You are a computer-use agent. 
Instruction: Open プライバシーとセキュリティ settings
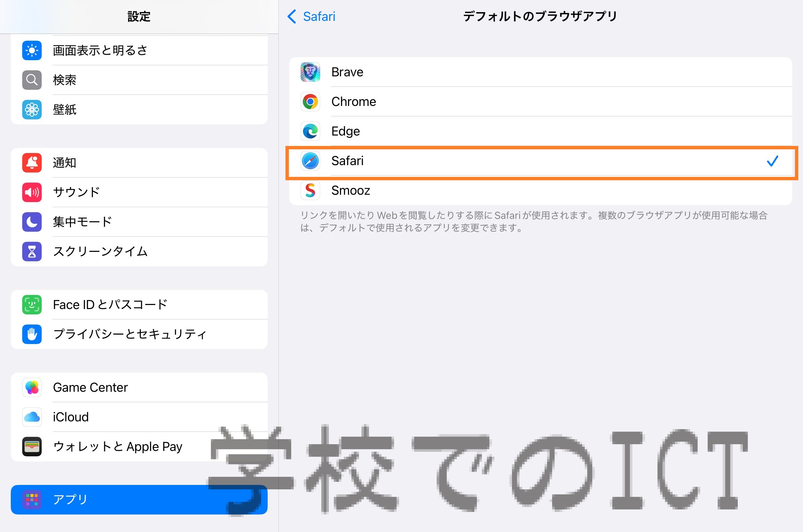pyautogui.click(x=139, y=334)
